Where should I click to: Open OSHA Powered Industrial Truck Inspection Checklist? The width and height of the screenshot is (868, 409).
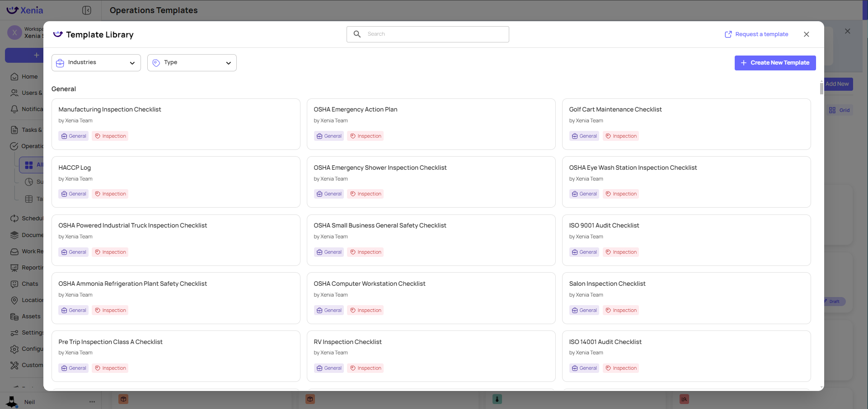click(176, 240)
